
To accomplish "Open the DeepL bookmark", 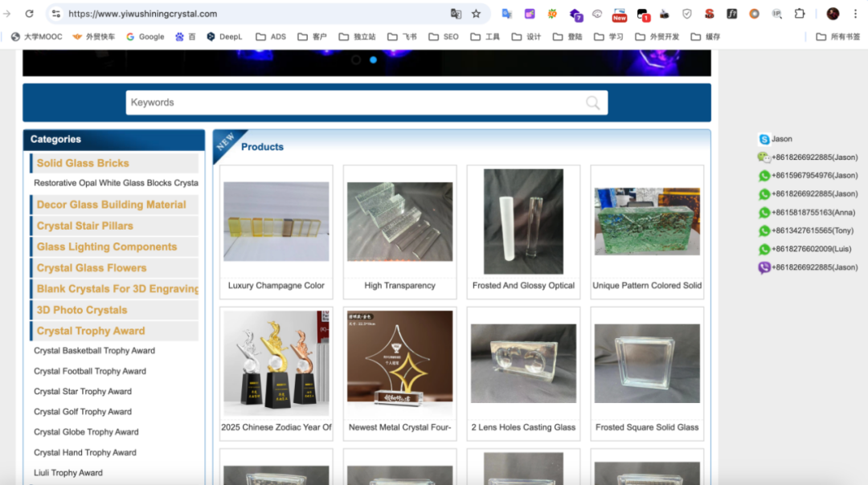I will click(224, 36).
